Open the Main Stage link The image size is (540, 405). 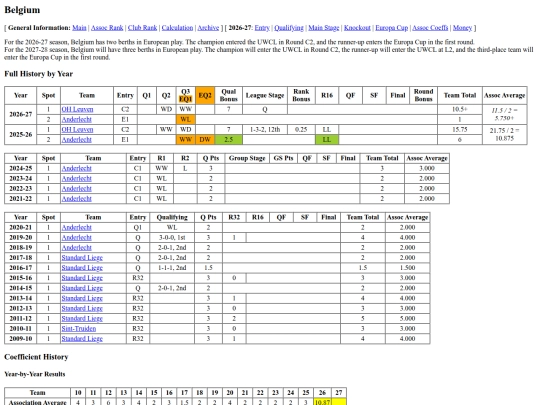coord(323,28)
